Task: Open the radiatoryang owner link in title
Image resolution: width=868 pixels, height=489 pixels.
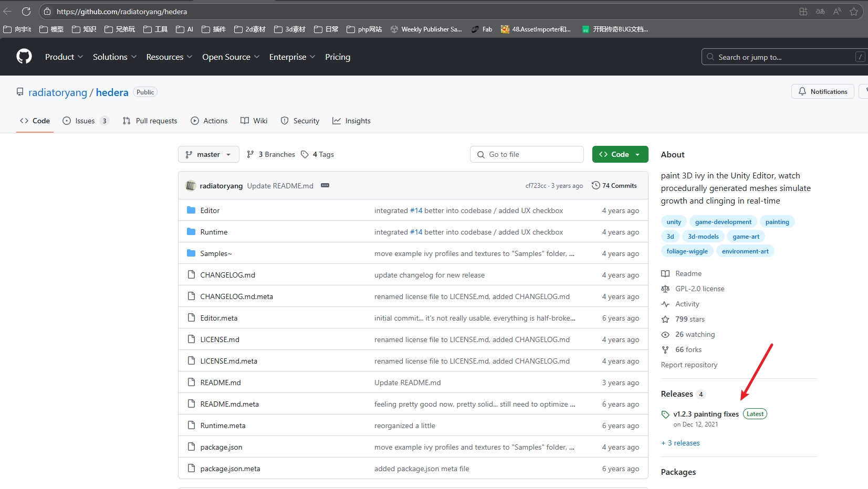Action: [58, 92]
